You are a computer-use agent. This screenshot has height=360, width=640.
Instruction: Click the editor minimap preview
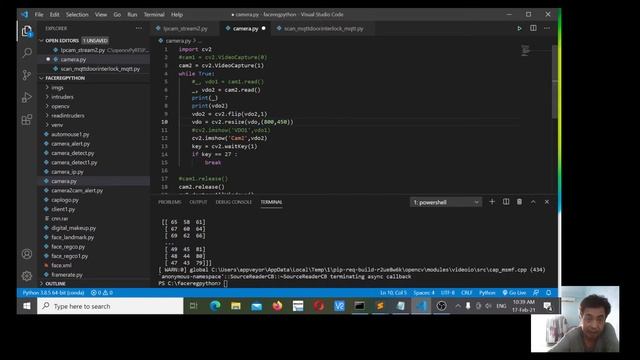pyautogui.click(x=525, y=50)
